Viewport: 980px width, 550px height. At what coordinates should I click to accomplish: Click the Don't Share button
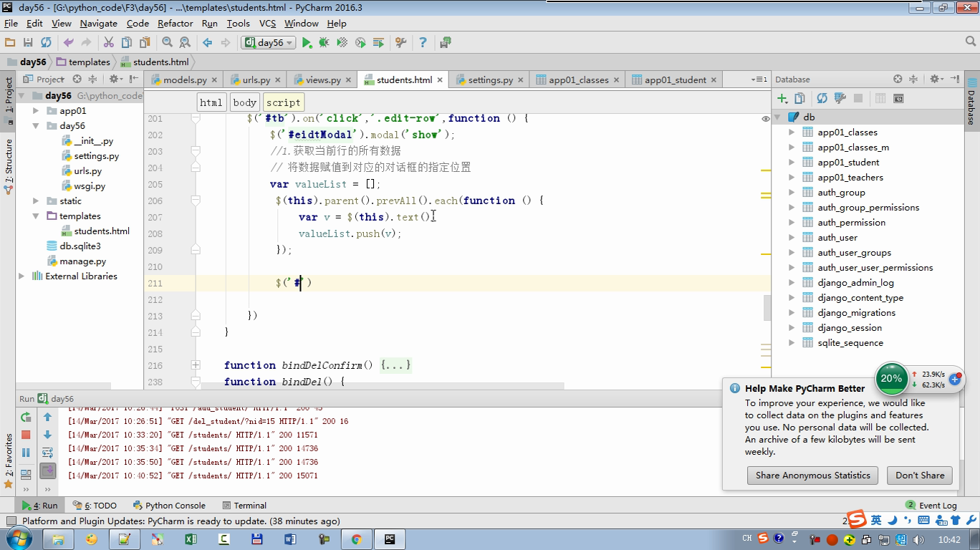click(x=920, y=476)
